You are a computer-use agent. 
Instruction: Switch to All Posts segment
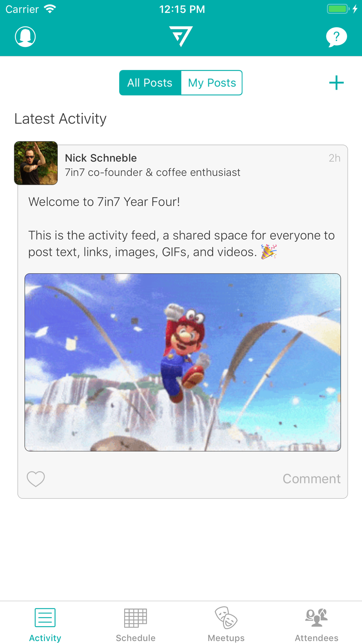pos(150,83)
